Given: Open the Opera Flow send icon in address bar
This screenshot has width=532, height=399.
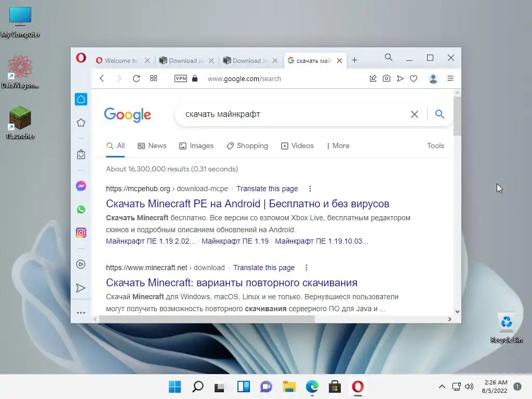Looking at the screenshot, I should tap(400, 78).
